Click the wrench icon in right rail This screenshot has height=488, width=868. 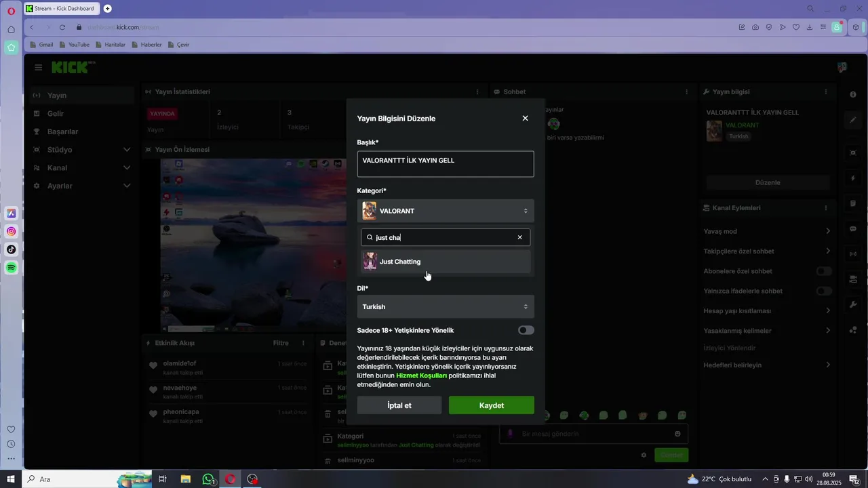click(x=853, y=305)
